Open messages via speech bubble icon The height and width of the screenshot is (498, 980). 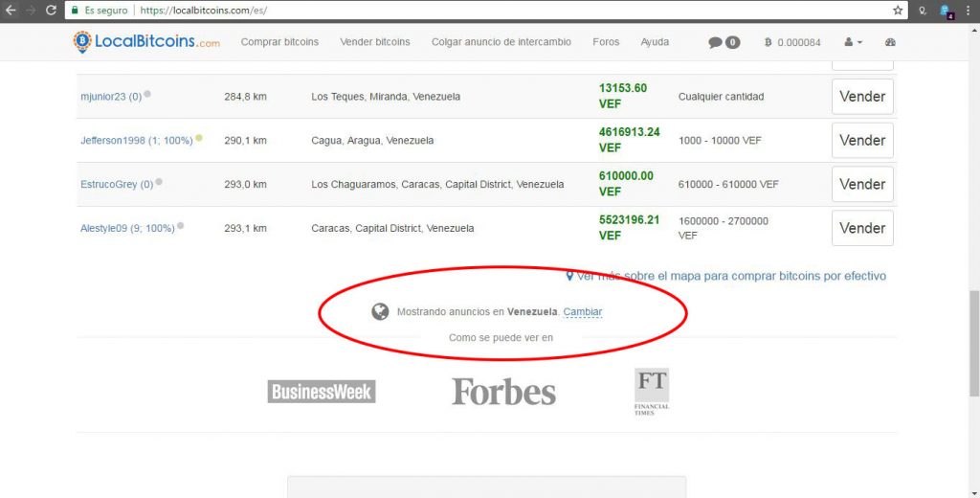(x=715, y=42)
